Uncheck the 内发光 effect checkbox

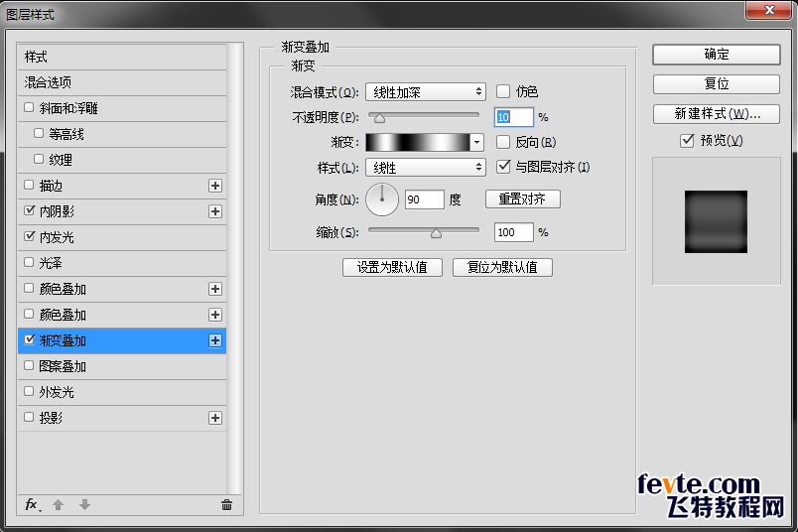click(29, 237)
